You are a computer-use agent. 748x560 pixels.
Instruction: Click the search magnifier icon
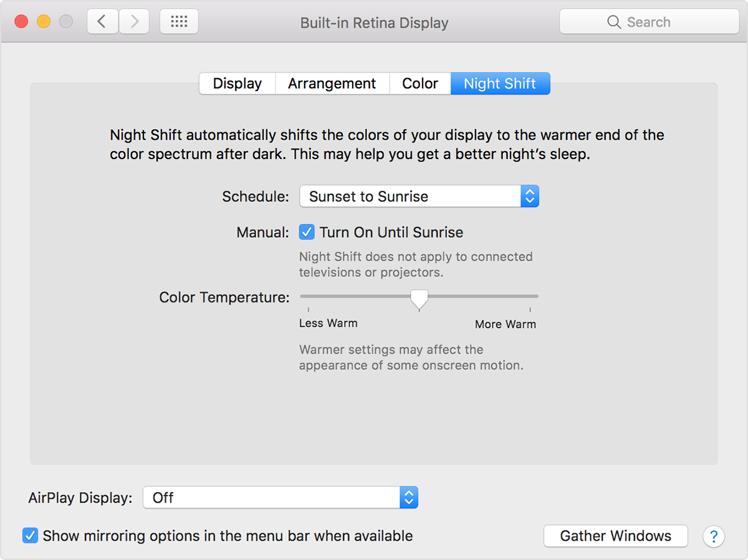(613, 21)
